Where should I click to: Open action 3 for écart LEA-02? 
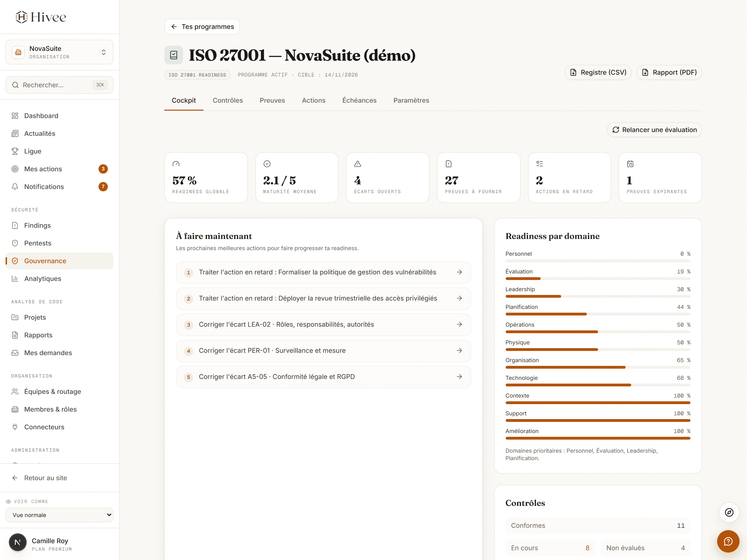tap(323, 325)
